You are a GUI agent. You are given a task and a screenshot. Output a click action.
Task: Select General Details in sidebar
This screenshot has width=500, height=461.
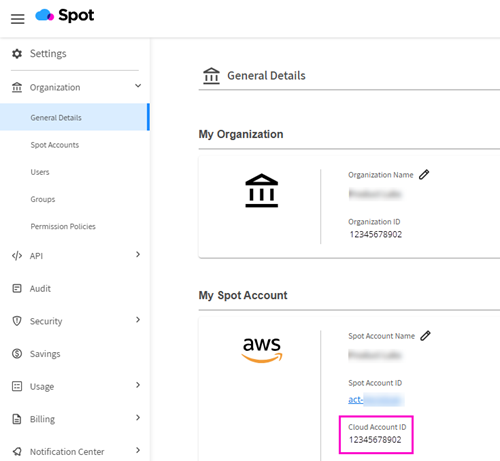(75, 117)
